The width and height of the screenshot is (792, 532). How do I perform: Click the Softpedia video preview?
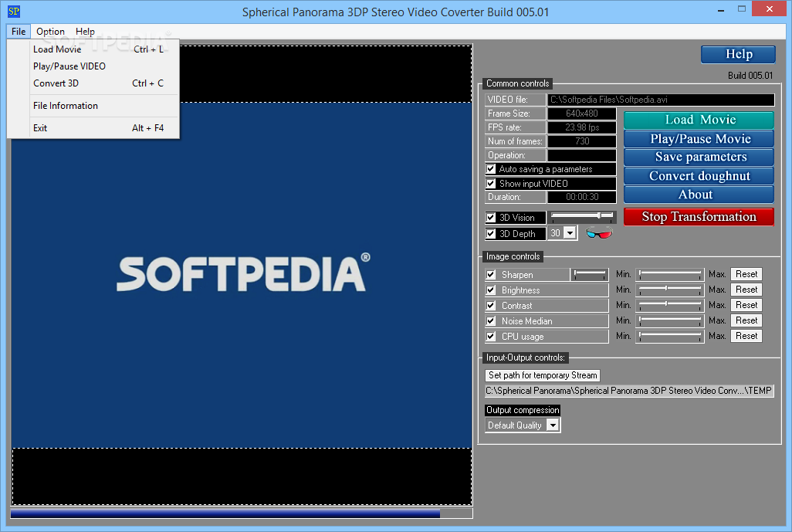242,276
